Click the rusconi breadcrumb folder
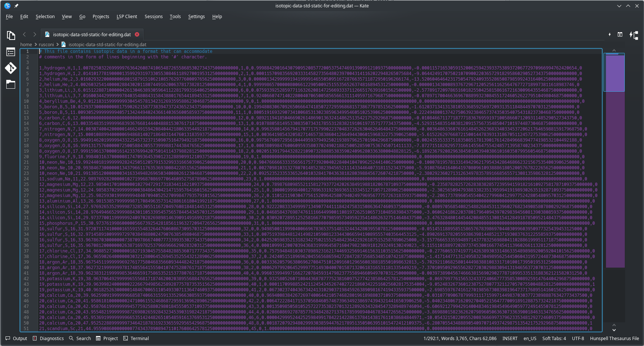644x346 pixels. (46, 44)
